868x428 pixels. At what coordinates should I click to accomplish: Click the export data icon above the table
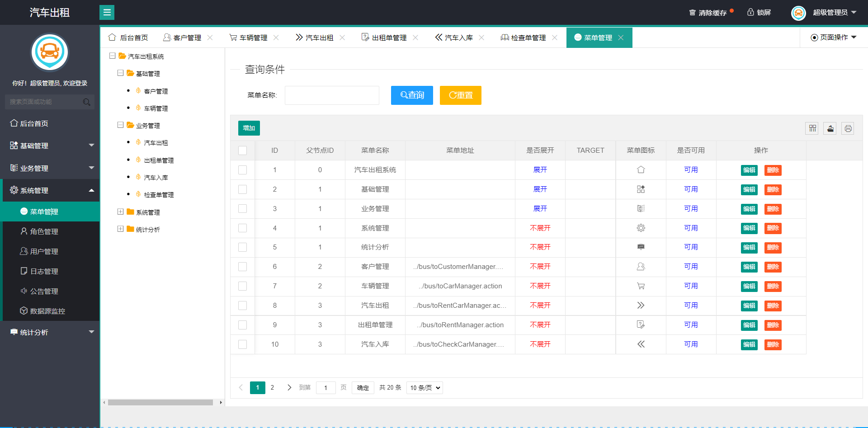830,128
